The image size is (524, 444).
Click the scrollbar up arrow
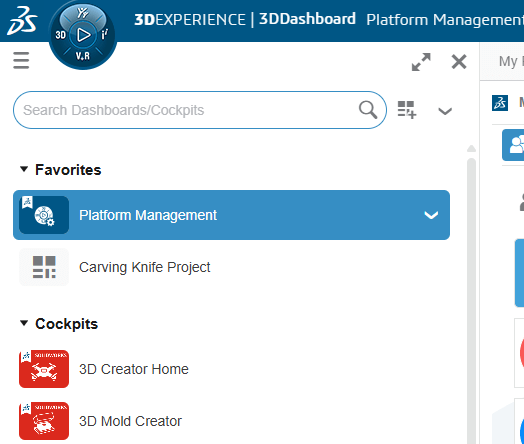471,149
